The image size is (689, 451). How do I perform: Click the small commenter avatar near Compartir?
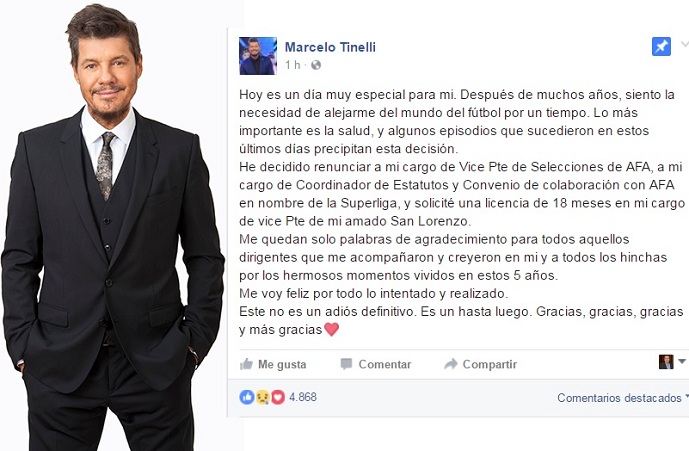coord(666,362)
